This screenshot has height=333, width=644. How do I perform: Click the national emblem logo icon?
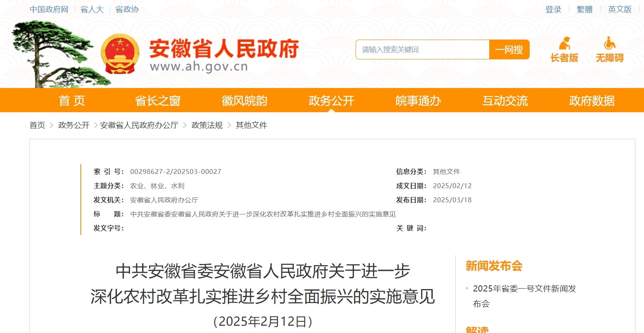tap(120, 54)
